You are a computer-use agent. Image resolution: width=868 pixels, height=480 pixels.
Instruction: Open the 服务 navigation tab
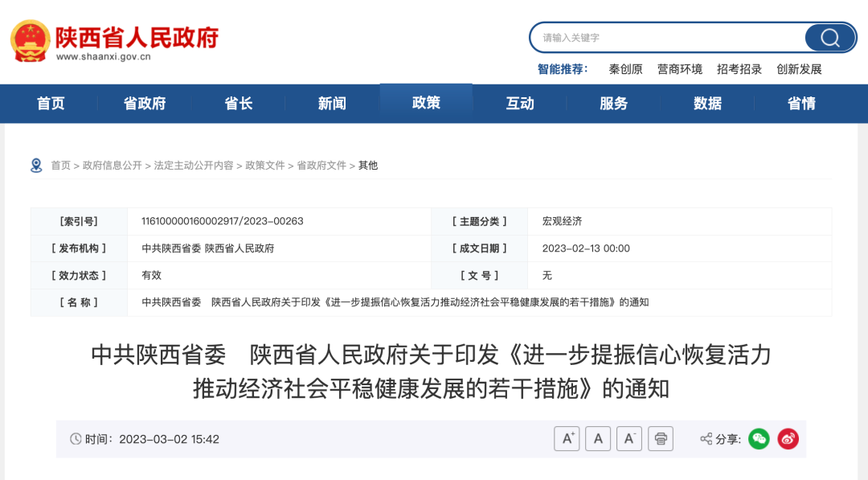click(x=613, y=104)
